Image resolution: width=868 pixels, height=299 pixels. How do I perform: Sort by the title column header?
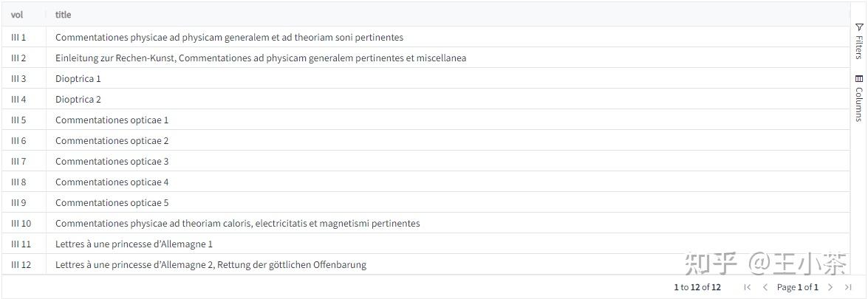click(64, 15)
